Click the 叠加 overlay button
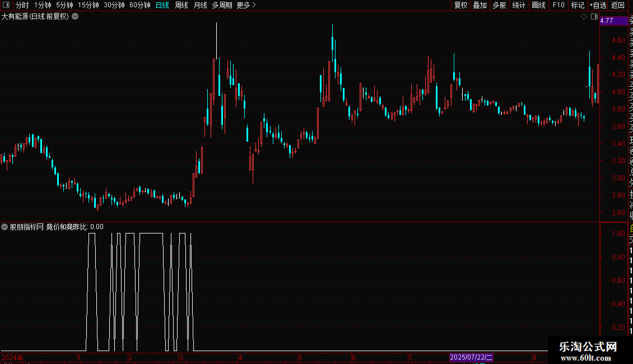Viewport: 633px width, 364px height. pyautogui.click(x=480, y=5)
